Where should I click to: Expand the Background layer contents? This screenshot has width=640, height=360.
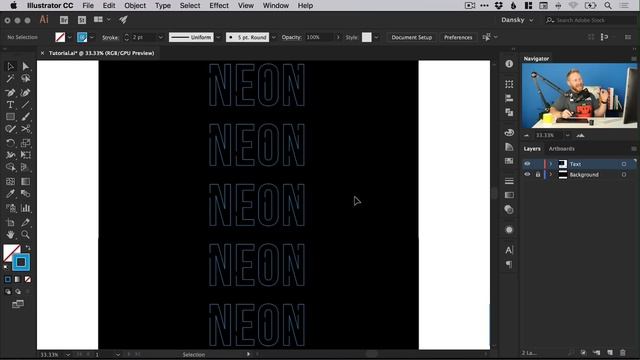pos(551,174)
